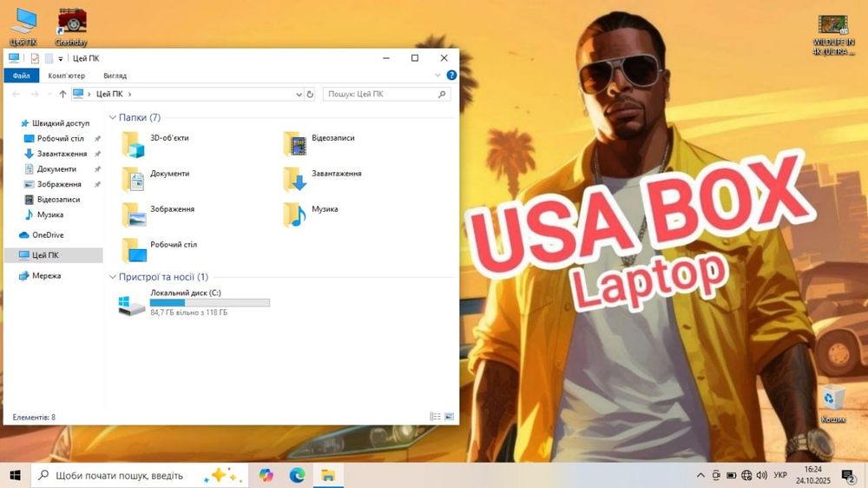Launch Microsoft Edge from the taskbar
The height and width of the screenshot is (488, 868).
click(297, 475)
